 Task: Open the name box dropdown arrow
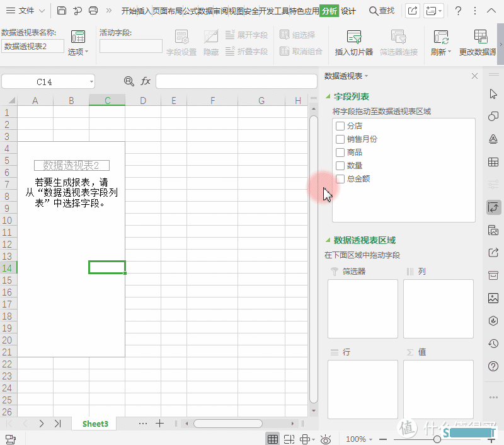(x=91, y=82)
